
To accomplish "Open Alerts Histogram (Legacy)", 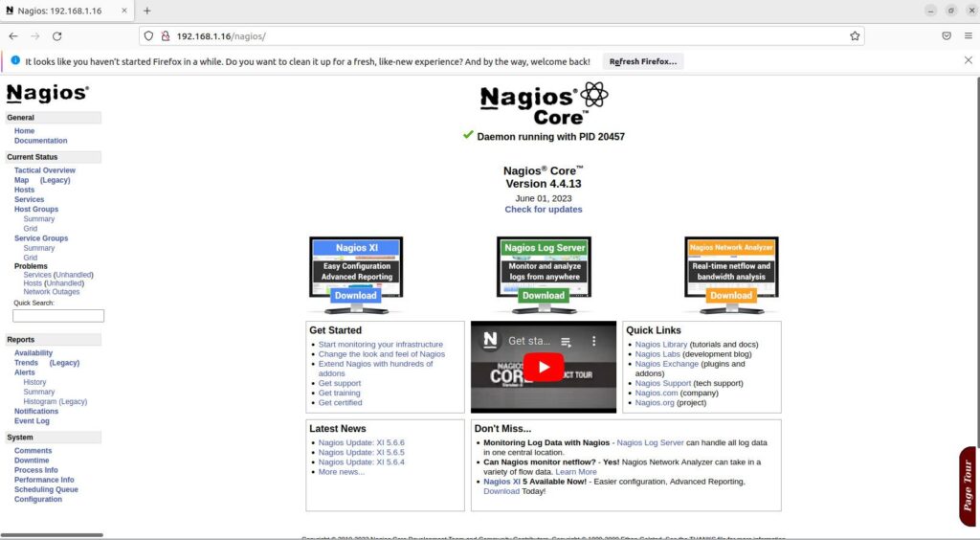I will (x=55, y=401).
